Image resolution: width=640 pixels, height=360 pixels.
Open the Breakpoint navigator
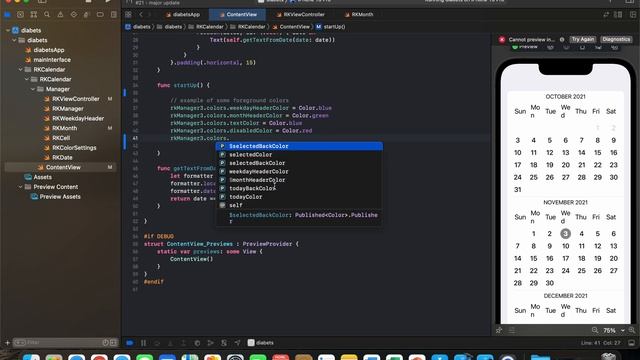pyautogui.click(x=100, y=15)
